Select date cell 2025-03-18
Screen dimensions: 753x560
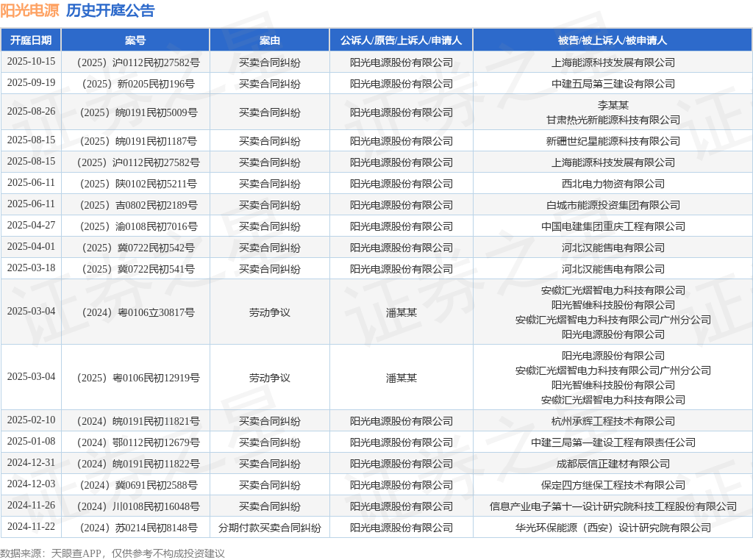(31, 268)
